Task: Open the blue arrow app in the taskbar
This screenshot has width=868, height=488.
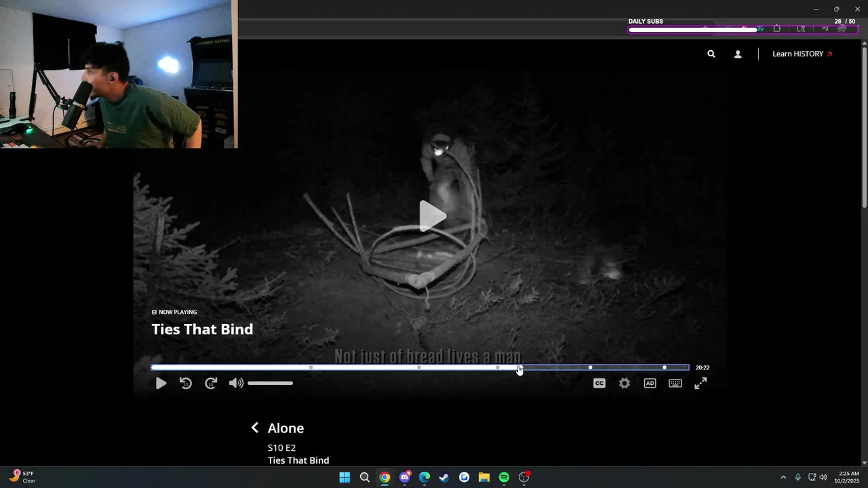Action: pyautogui.click(x=464, y=477)
